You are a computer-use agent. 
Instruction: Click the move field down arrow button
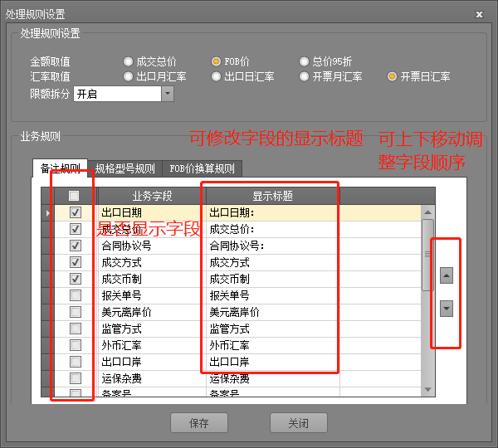click(447, 308)
